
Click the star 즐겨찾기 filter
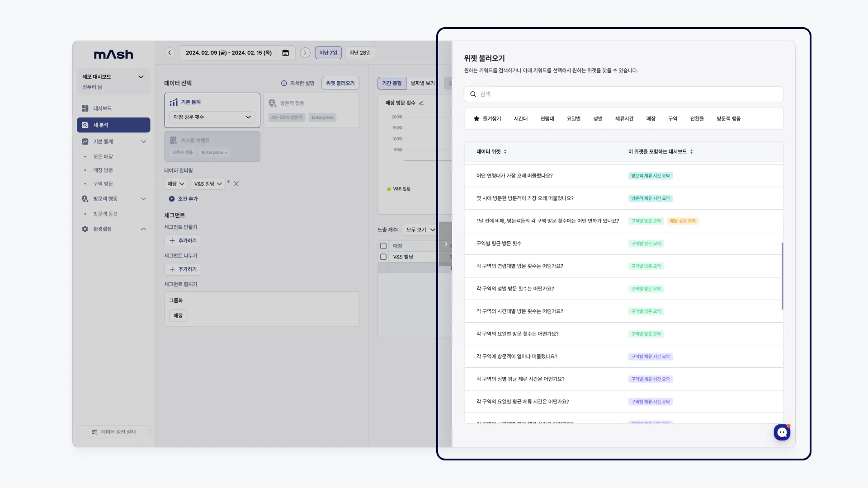tap(487, 119)
